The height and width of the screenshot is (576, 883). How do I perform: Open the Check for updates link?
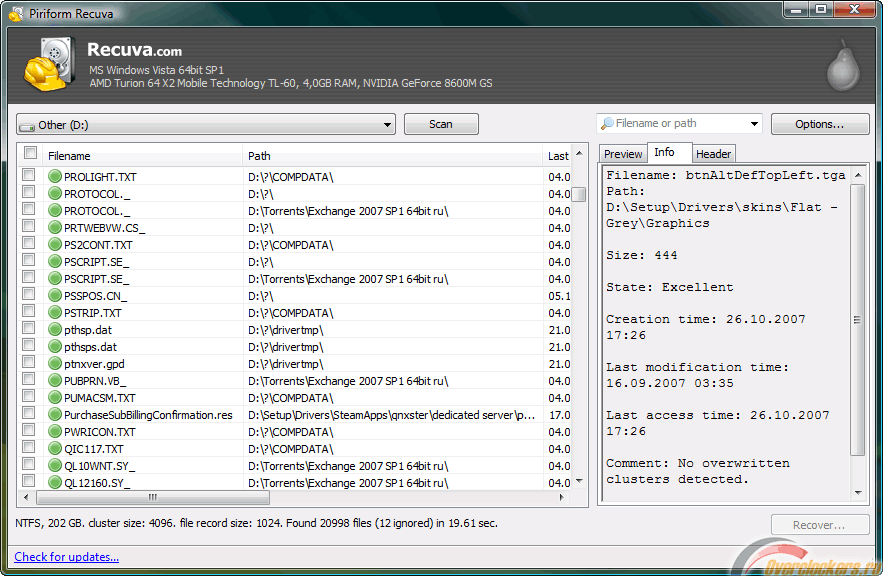coord(66,557)
